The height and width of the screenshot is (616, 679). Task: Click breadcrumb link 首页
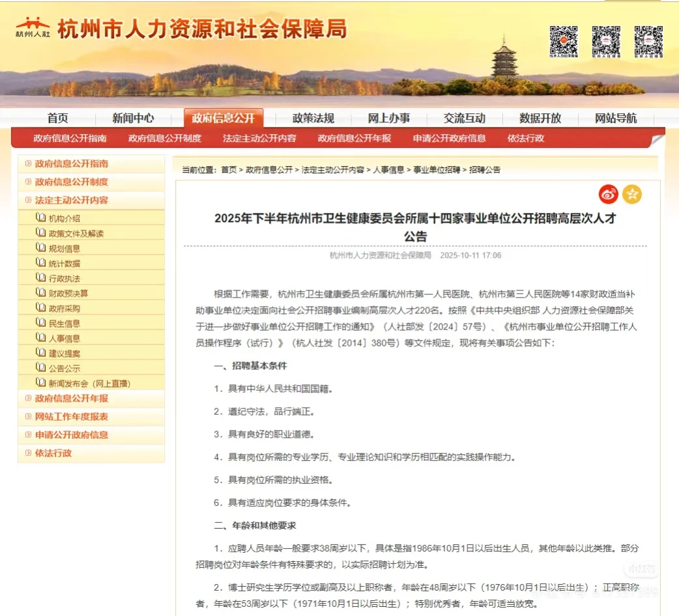coord(229,170)
